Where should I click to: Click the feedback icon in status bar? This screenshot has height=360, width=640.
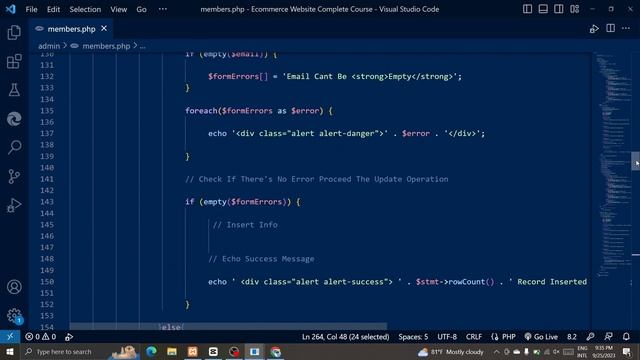pyautogui.click(x=608, y=337)
